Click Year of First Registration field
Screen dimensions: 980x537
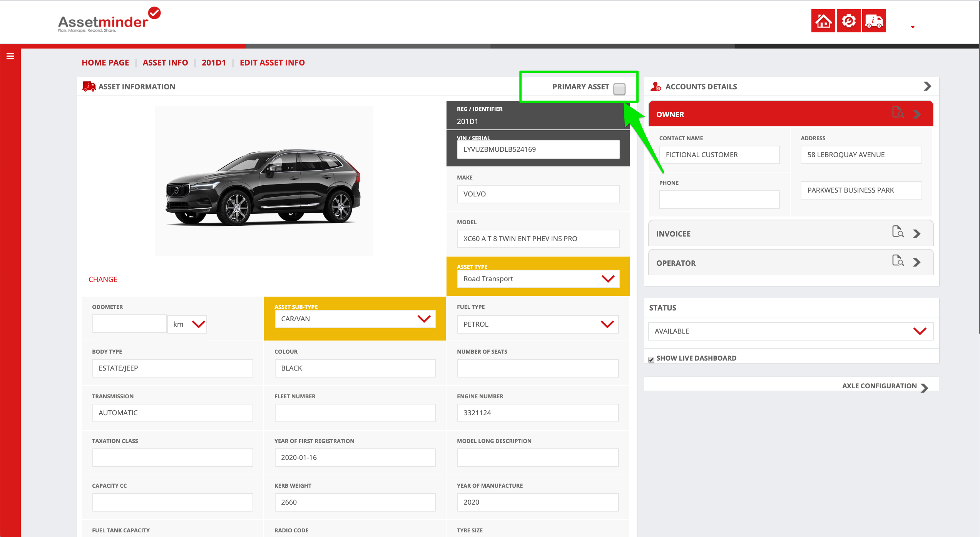coord(355,458)
